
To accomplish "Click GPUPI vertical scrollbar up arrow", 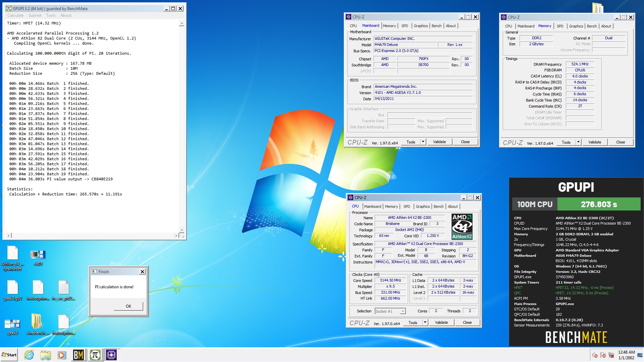I will tap(181, 23).
